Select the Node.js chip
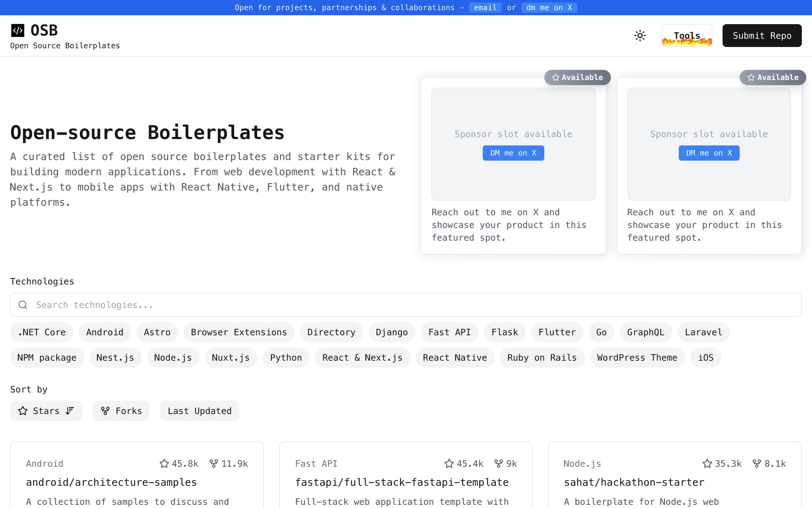Viewport: 812px width, 508px height. pos(173,358)
